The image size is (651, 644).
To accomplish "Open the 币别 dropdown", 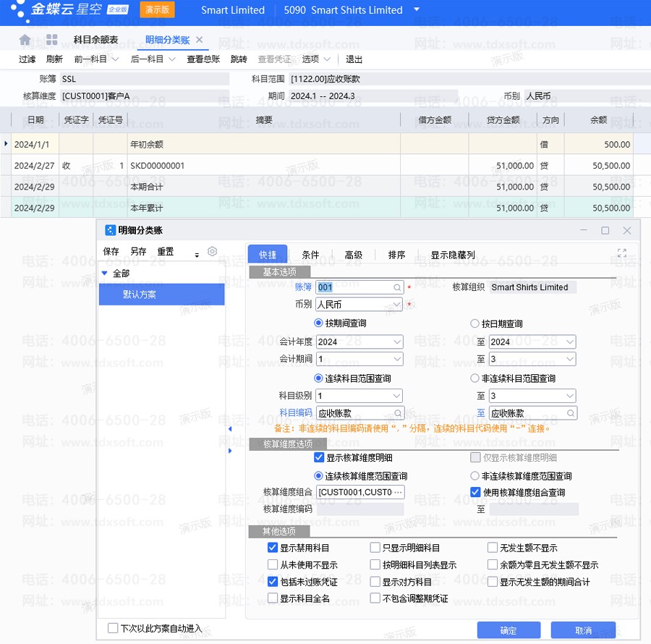I will [396, 305].
